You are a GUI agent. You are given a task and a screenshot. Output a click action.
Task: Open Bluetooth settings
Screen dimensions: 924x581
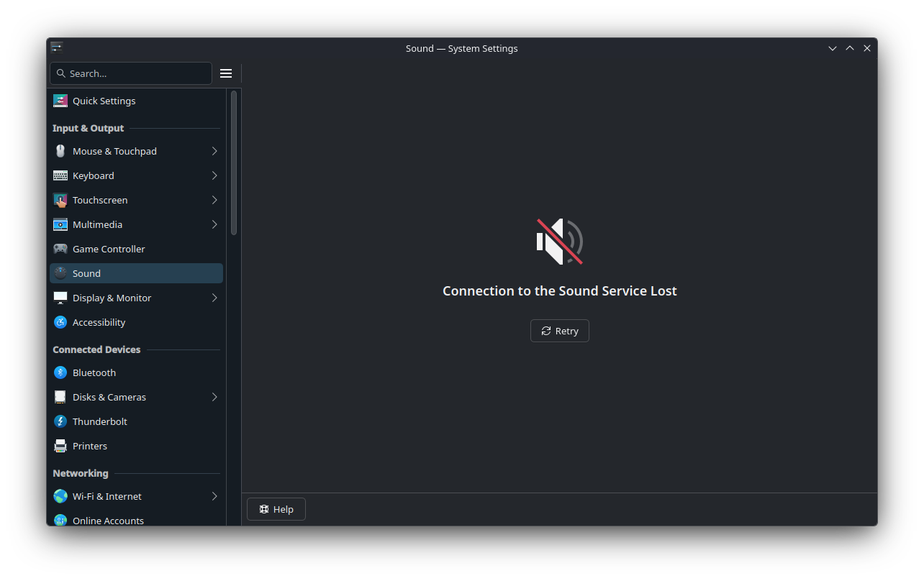(x=136, y=372)
